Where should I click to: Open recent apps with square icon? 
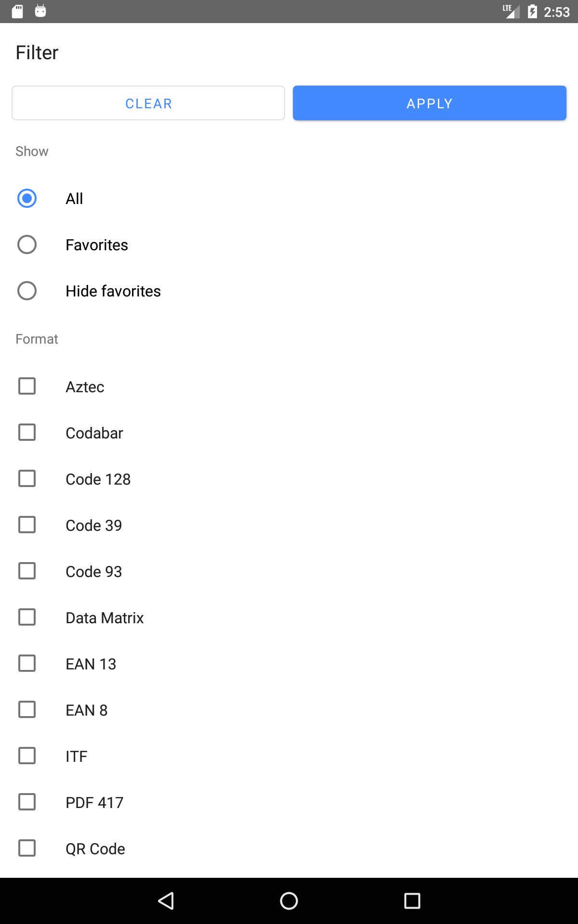412,901
